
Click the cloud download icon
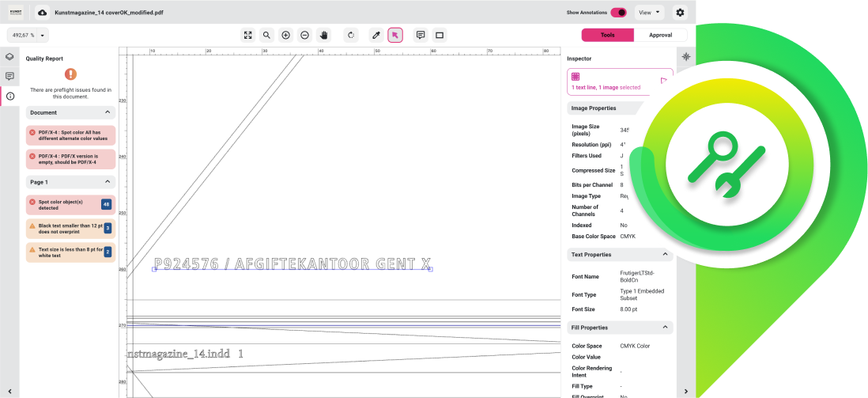[42, 12]
